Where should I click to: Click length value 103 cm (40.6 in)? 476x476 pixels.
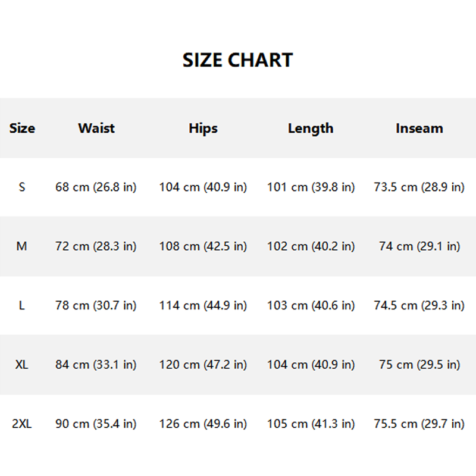click(x=311, y=305)
